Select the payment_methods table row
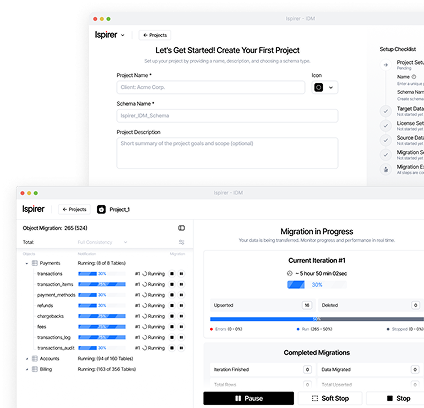 (x=110, y=295)
